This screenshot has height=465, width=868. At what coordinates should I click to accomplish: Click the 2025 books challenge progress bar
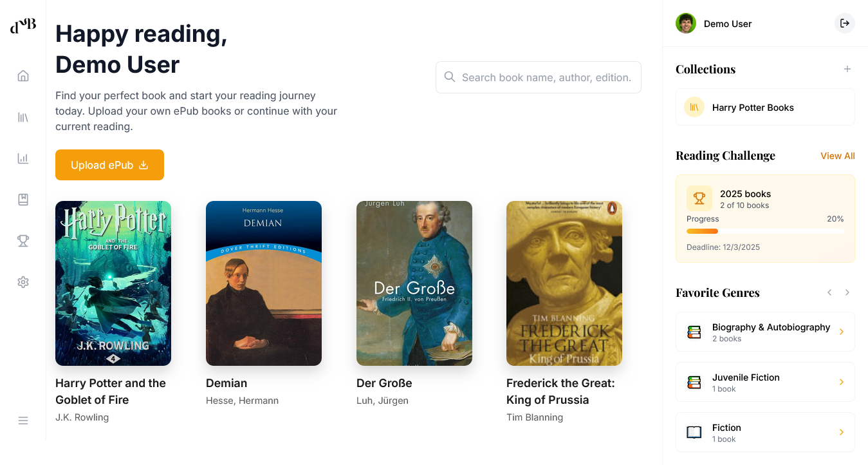(765, 231)
